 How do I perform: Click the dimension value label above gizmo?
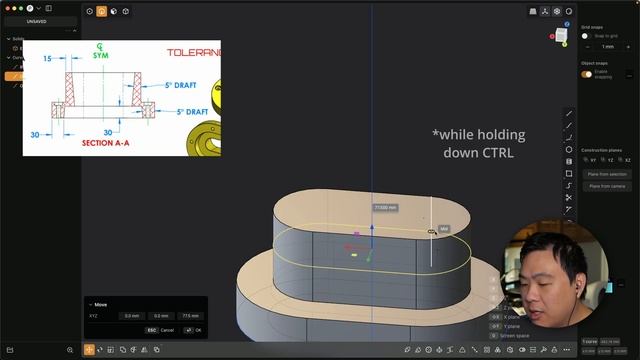point(385,208)
